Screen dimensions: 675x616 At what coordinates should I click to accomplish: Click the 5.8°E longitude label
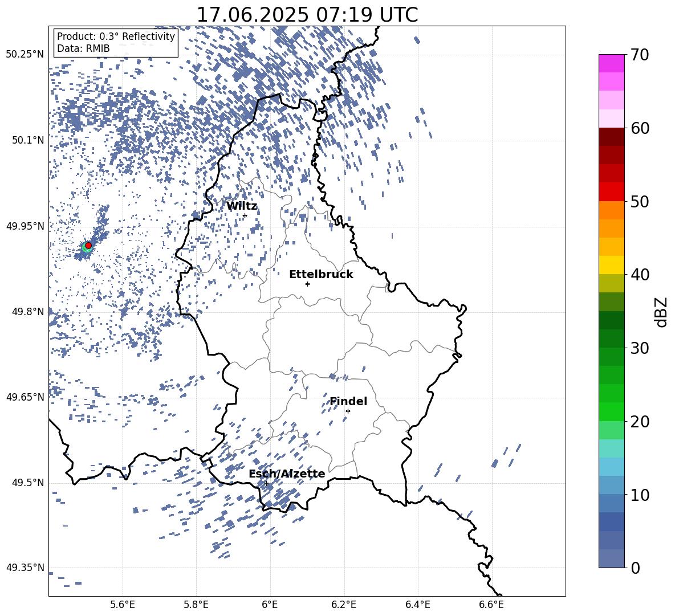196,605
